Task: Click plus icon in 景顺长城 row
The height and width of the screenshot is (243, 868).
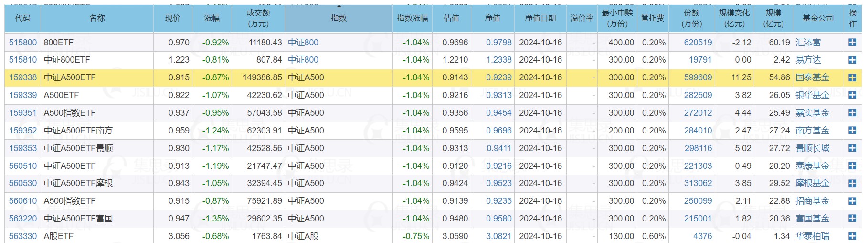Action: pos(852,148)
